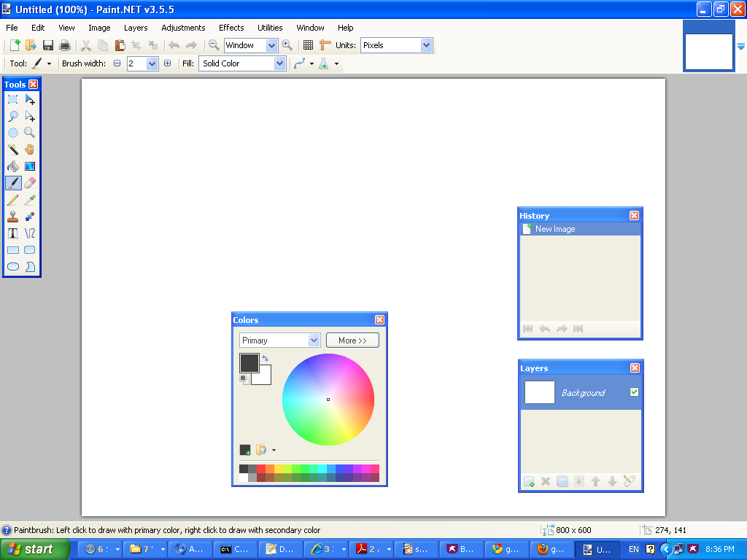Screen dimensions: 747x560
Task: Add a new layer in Layers panel
Action: click(x=529, y=481)
